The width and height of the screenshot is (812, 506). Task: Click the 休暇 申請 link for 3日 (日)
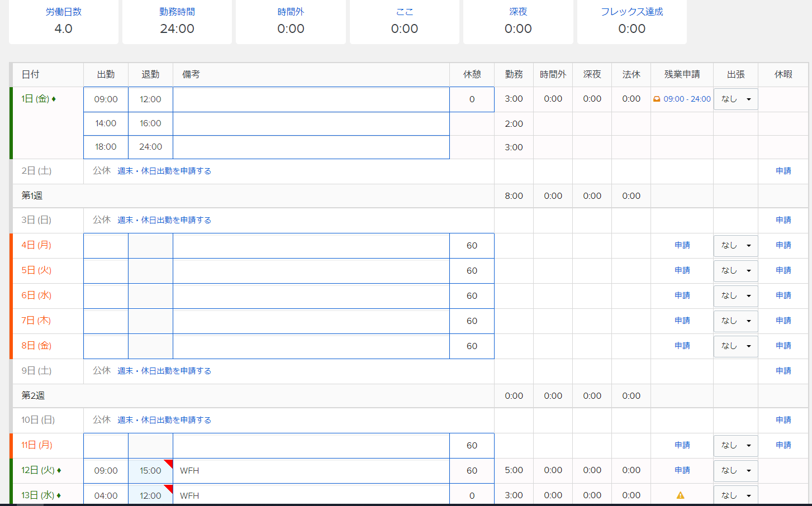pyautogui.click(x=783, y=220)
